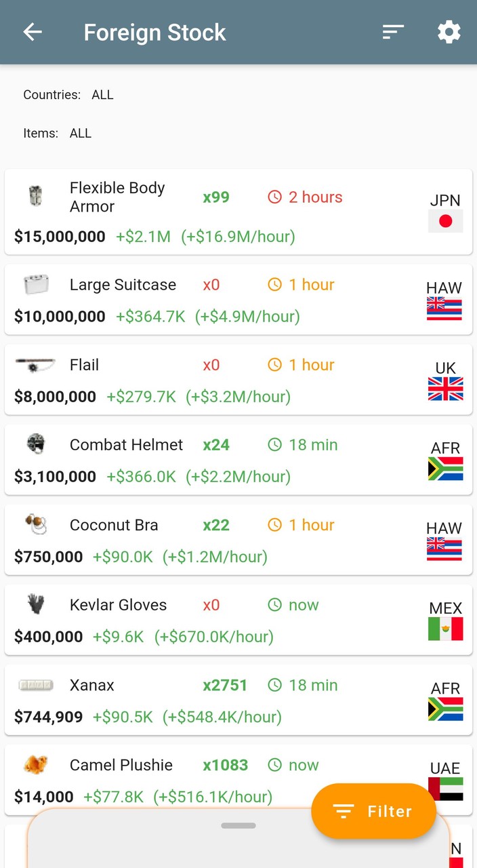Tap the UK flag icon
The width and height of the screenshot is (477, 868).
pos(445,389)
